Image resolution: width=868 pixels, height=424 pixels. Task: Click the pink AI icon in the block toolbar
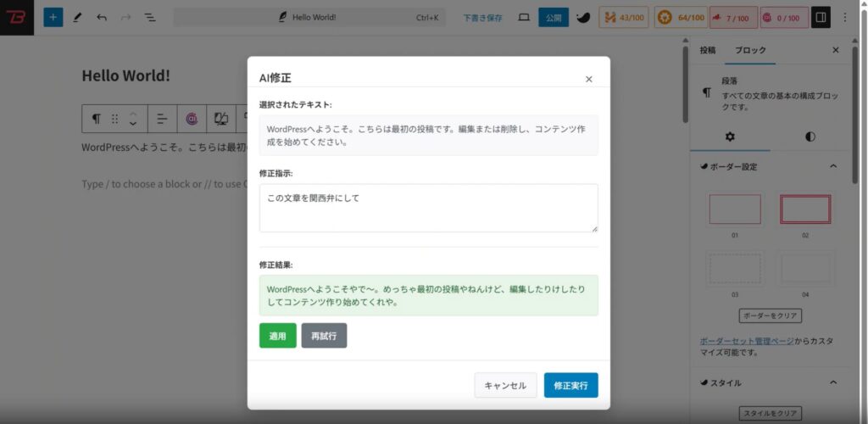point(192,119)
